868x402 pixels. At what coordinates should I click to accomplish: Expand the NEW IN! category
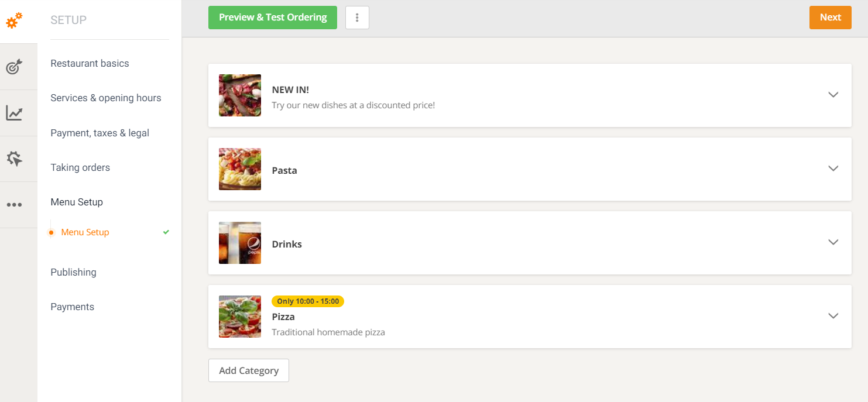pos(833,95)
